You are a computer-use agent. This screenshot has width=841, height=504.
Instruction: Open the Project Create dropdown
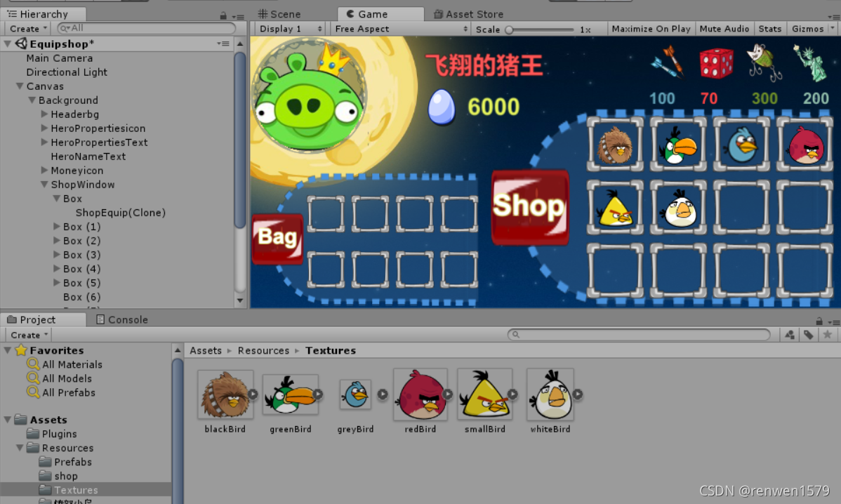click(x=29, y=335)
